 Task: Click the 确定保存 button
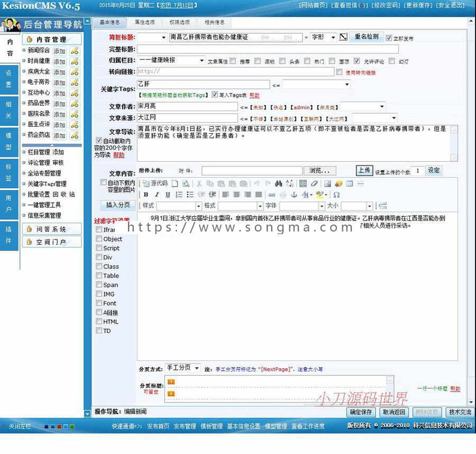tap(361, 412)
